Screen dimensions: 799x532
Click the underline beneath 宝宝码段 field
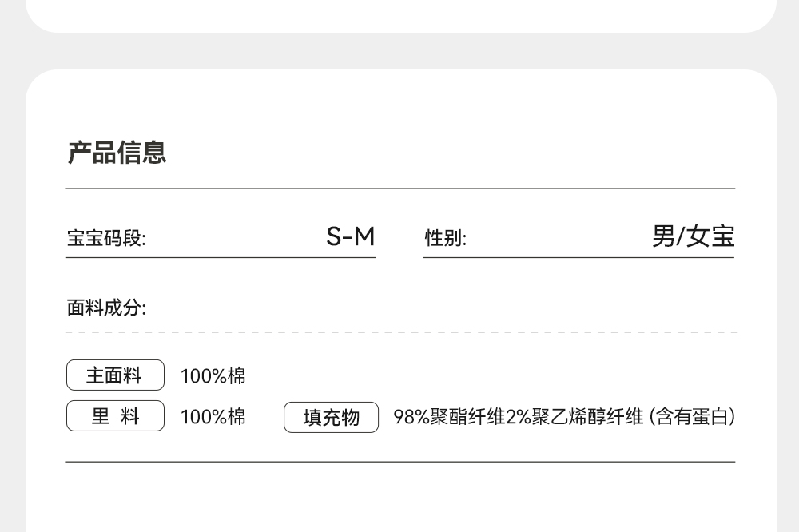pyautogui.click(x=221, y=257)
